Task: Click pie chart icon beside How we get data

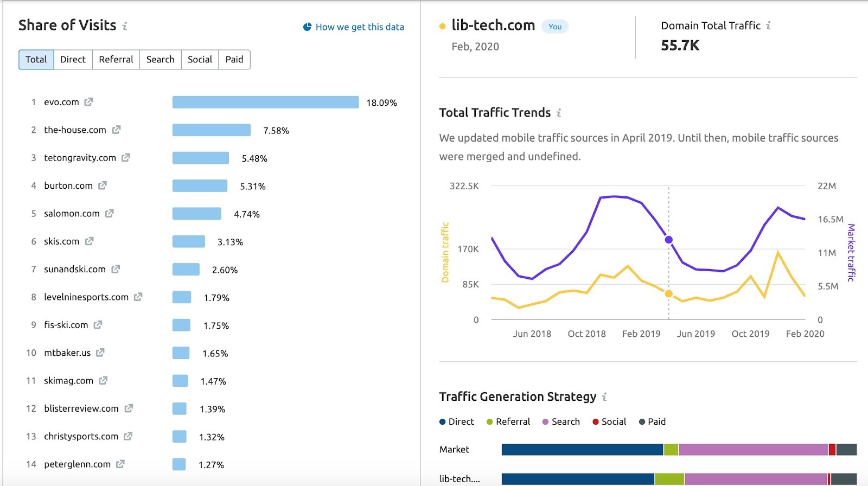Action: tap(307, 27)
